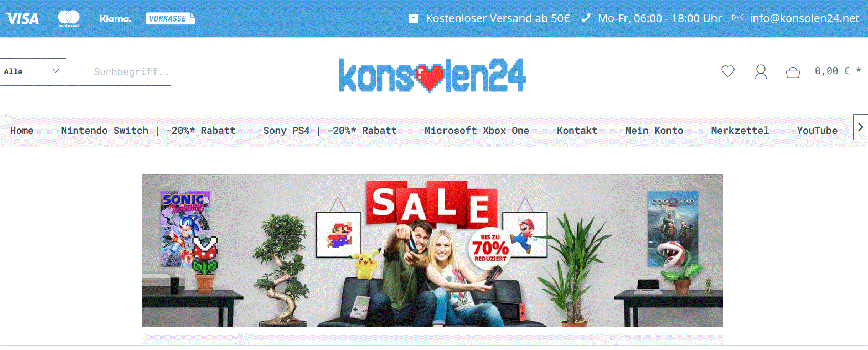
Task: Click the Visa payment logo
Action: pyautogui.click(x=22, y=18)
